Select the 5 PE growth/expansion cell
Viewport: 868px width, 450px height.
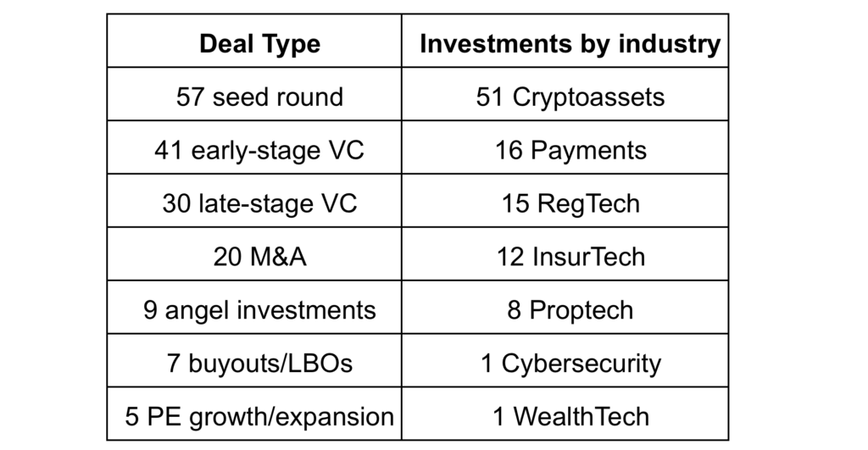[x=254, y=414]
